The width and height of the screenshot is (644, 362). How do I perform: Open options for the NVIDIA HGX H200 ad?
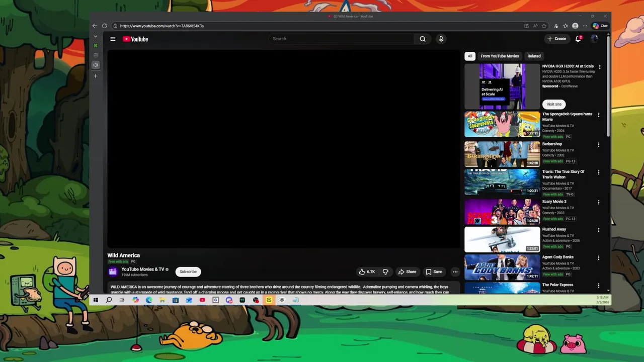coord(599,66)
